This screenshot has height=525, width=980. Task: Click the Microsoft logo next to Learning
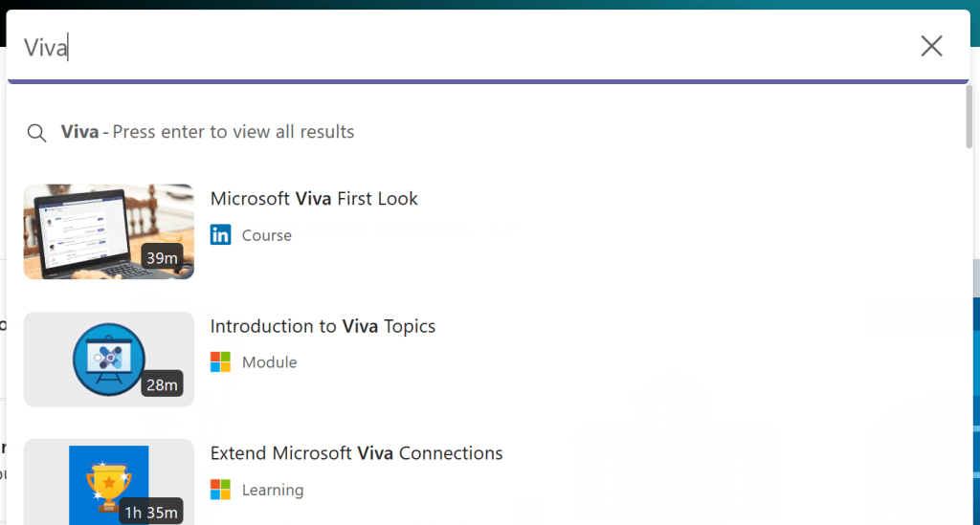(x=221, y=490)
